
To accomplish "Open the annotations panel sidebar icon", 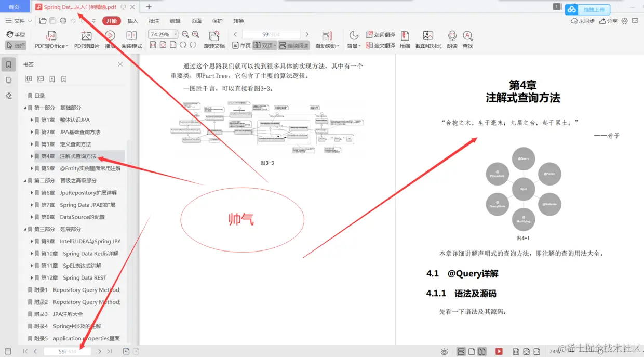I will click(x=8, y=96).
